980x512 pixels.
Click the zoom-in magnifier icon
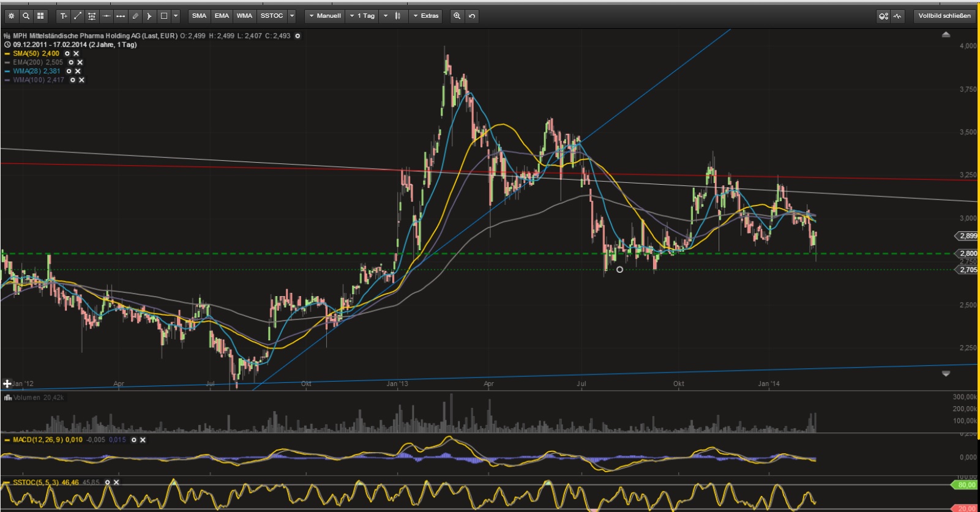(457, 16)
